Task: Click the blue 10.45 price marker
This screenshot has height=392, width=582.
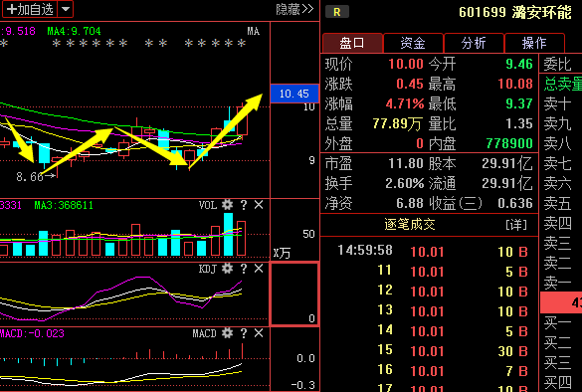Action: [294, 94]
